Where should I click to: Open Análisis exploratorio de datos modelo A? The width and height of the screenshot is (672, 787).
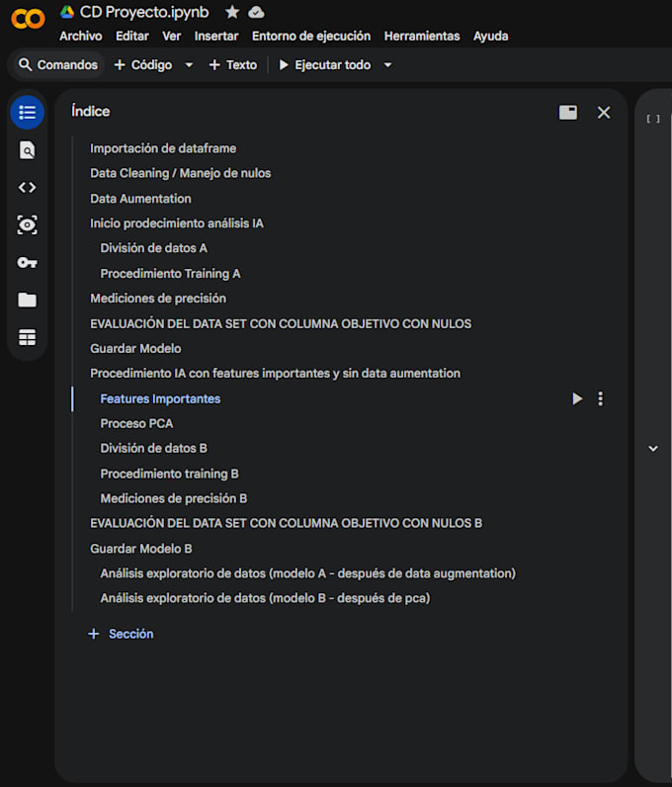[x=307, y=573]
